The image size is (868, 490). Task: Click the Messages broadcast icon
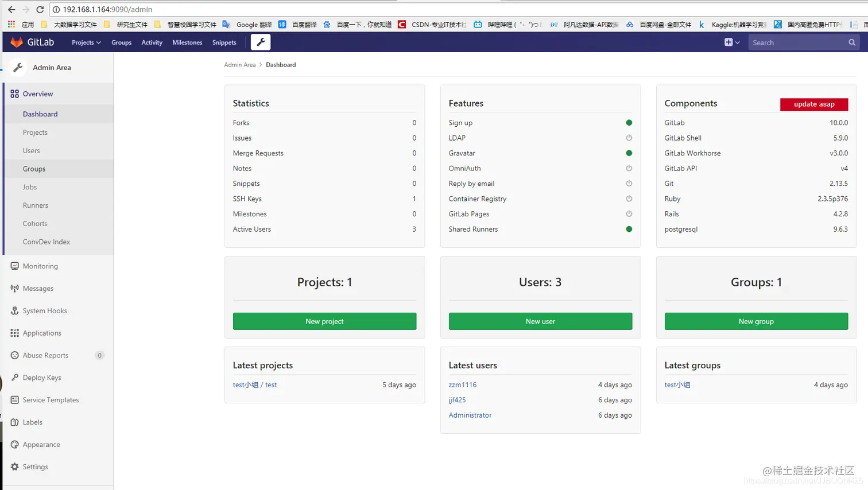pos(15,288)
